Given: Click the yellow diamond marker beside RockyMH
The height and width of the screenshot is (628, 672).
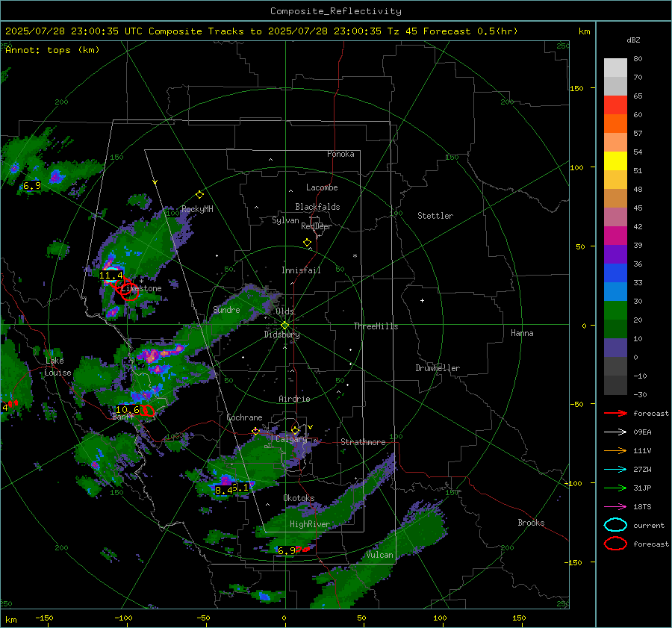Looking at the screenshot, I should coord(199,195).
